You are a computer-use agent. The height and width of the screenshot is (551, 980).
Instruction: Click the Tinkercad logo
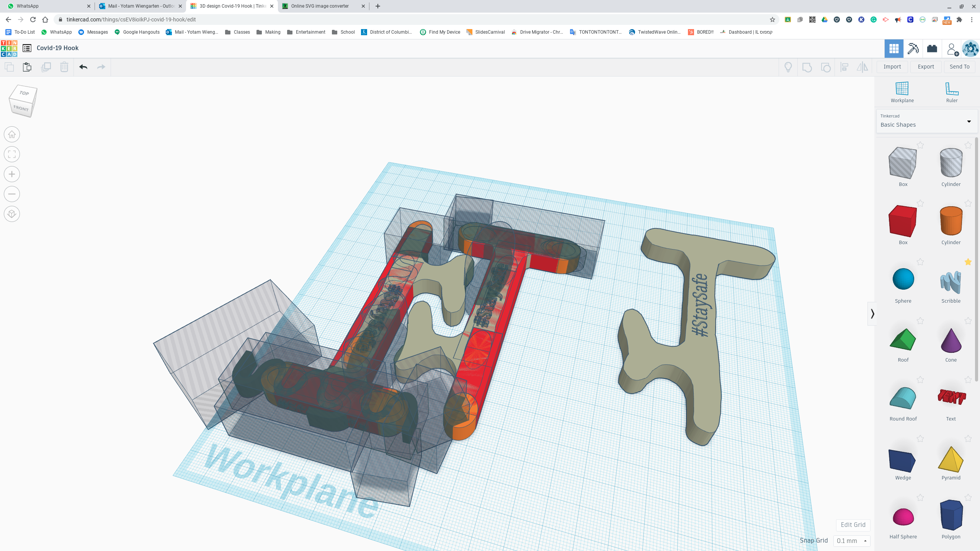click(9, 48)
